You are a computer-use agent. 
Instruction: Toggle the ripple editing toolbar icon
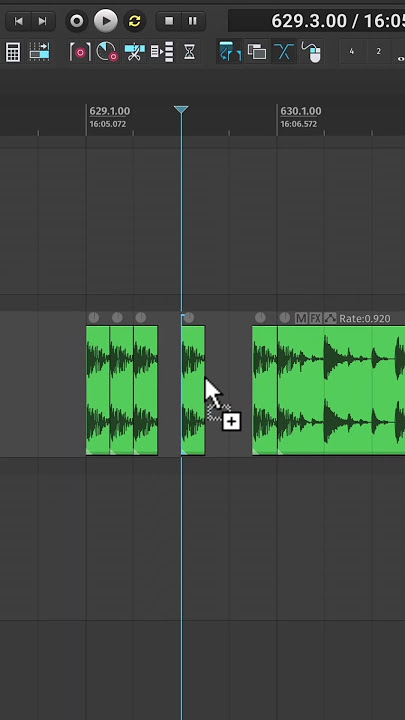point(230,52)
